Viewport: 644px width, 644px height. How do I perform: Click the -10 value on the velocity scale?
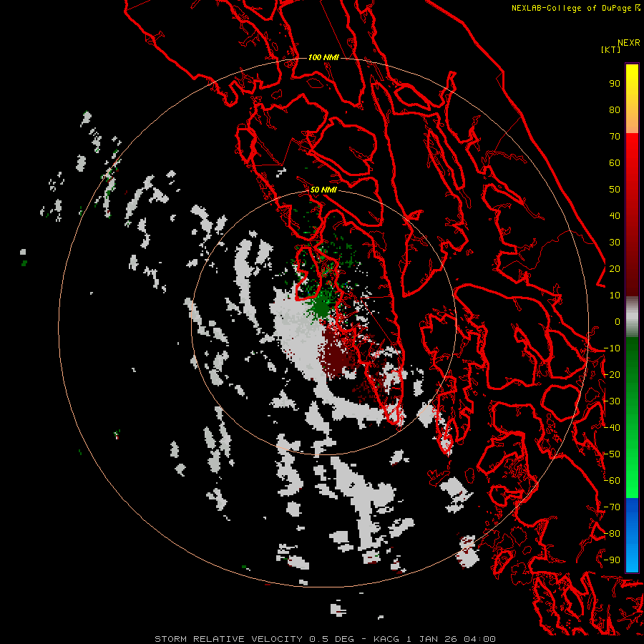click(612, 348)
